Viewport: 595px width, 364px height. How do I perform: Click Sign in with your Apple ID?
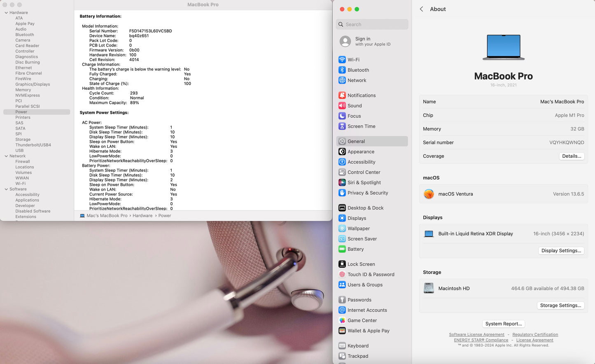(x=372, y=41)
